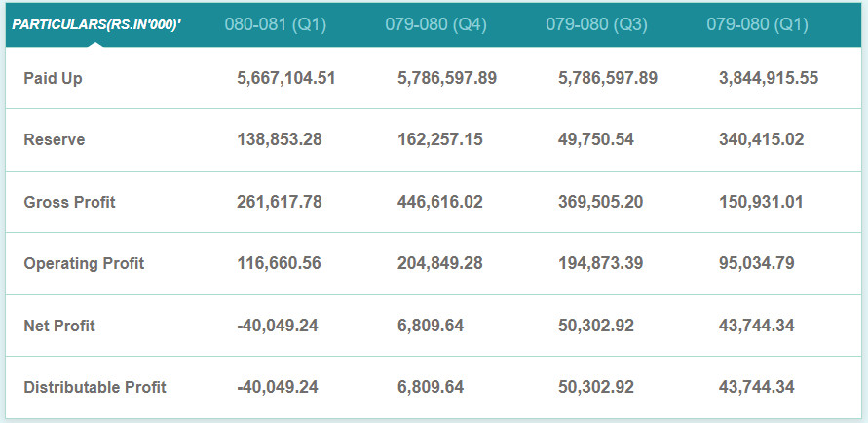Select the 079-080 (Q1) column header
Screen dimensions: 868x423
[x=757, y=24]
